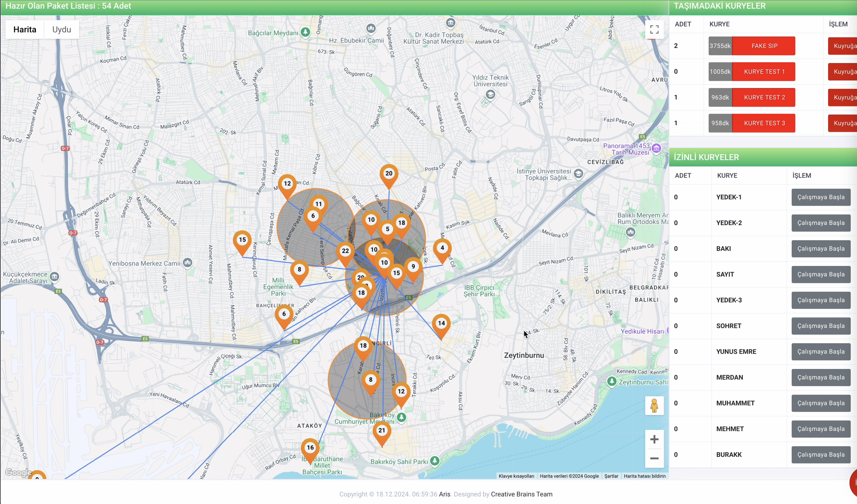
Task: Click Kuyruğa button for FAKE SIP
Action: (x=842, y=46)
